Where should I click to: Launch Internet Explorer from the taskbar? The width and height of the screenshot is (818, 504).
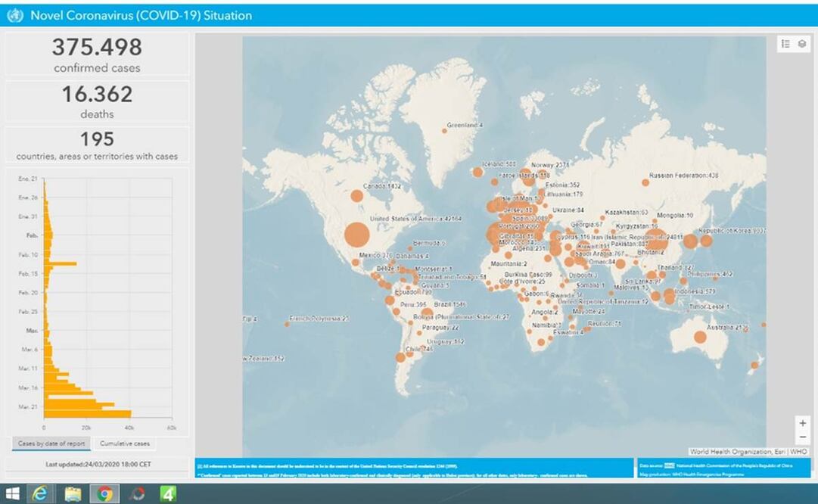pyautogui.click(x=41, y=493)
